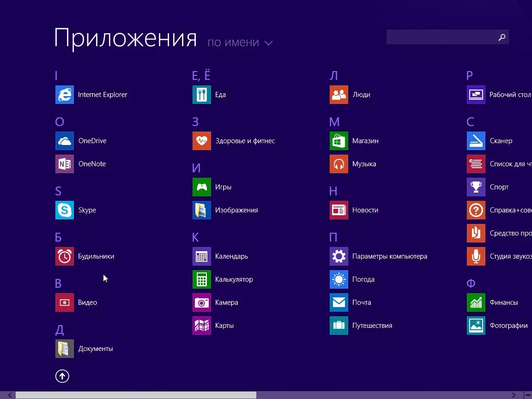Click the up arrow to return to Start
This screenshot has height=399, width=532.
[x=62, y=376]
